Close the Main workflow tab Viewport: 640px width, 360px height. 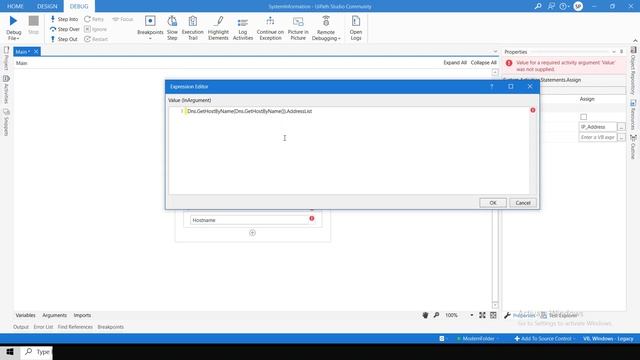(x=36, y=51)
